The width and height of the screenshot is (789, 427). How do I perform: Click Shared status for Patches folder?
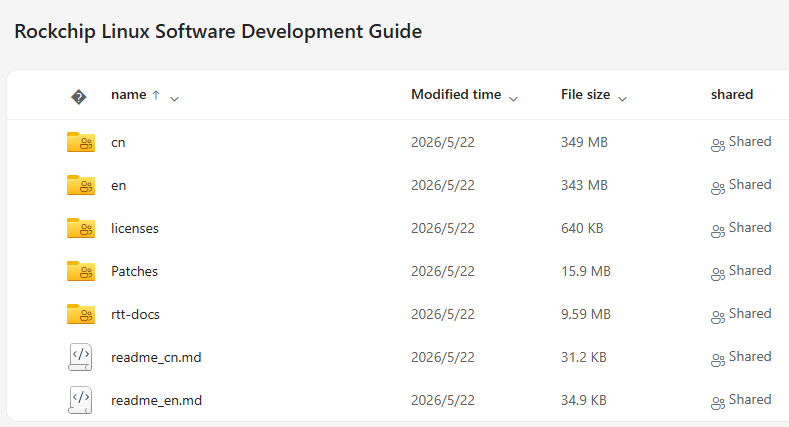point(750,271)
